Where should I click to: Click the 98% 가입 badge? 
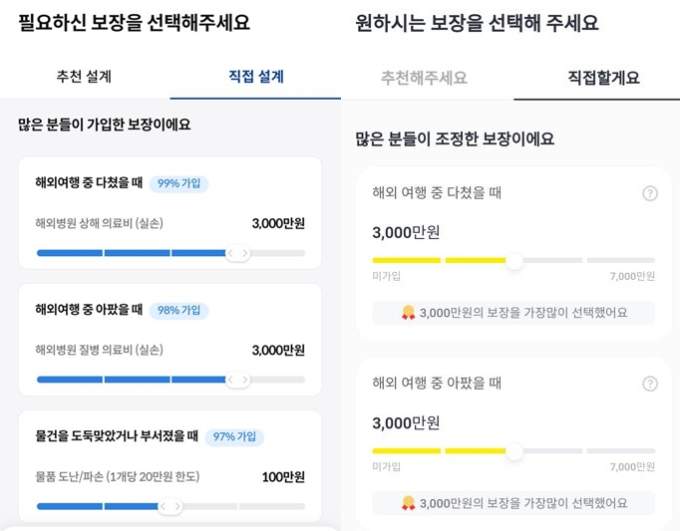[179, 310]
